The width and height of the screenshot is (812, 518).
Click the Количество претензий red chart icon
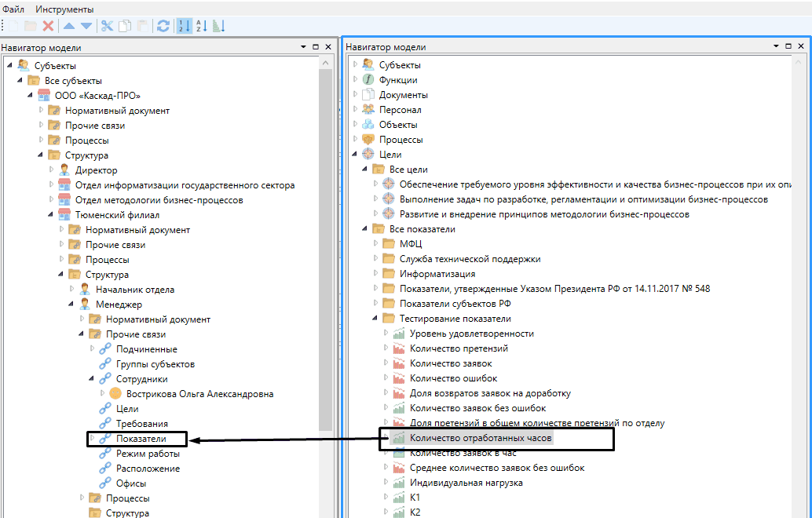(x=399, y=348)
